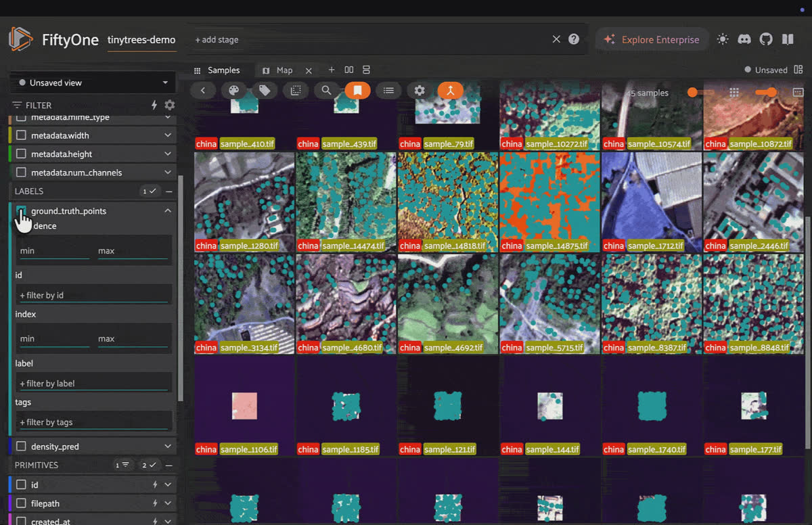This screenshot has width=812, height=525.
Task: Collapse the LABELS group
Action: pos(169,191)
